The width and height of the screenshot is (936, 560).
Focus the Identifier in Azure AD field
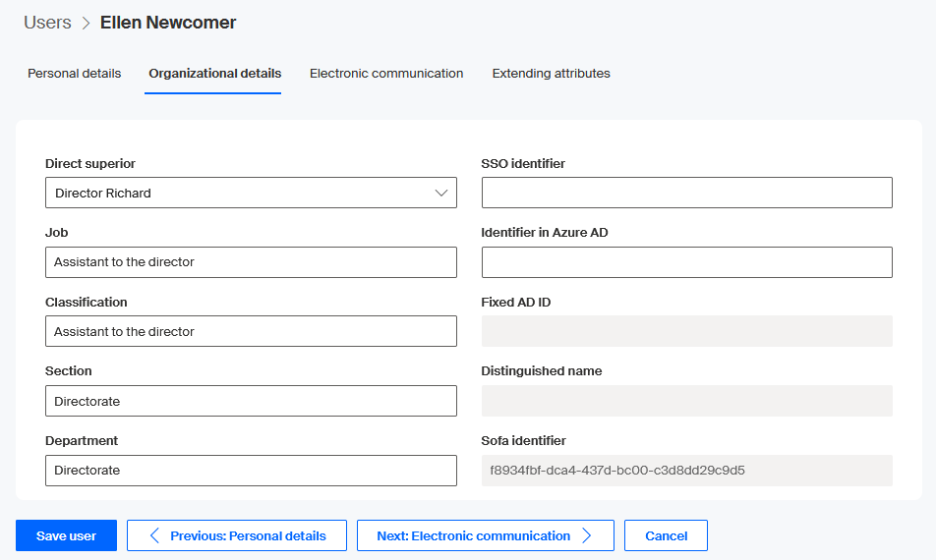pyautogui.click(x=686, y=262)
